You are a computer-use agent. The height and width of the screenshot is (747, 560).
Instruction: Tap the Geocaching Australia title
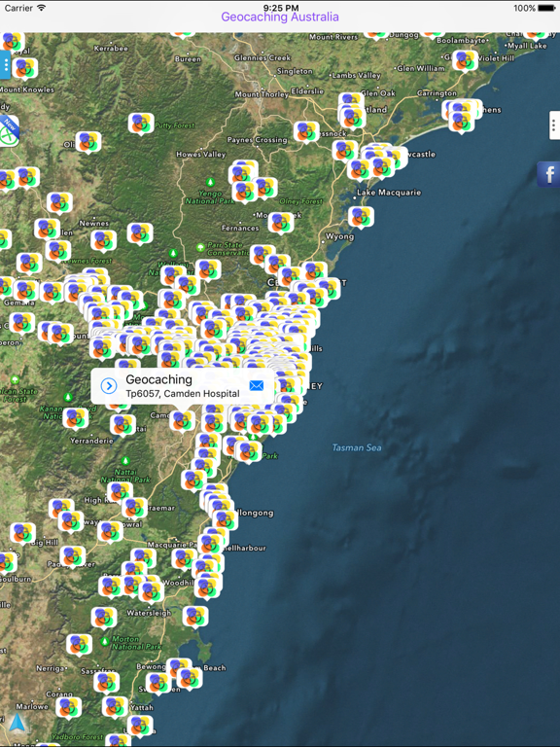tap(280, 18)
